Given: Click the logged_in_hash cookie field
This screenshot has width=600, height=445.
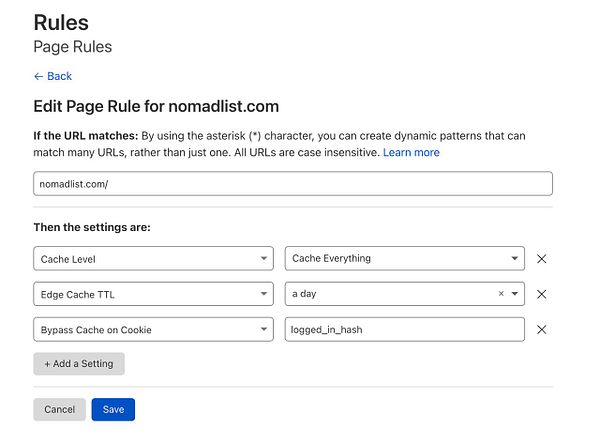Looking at the screenshot, I should click(404, 330).
